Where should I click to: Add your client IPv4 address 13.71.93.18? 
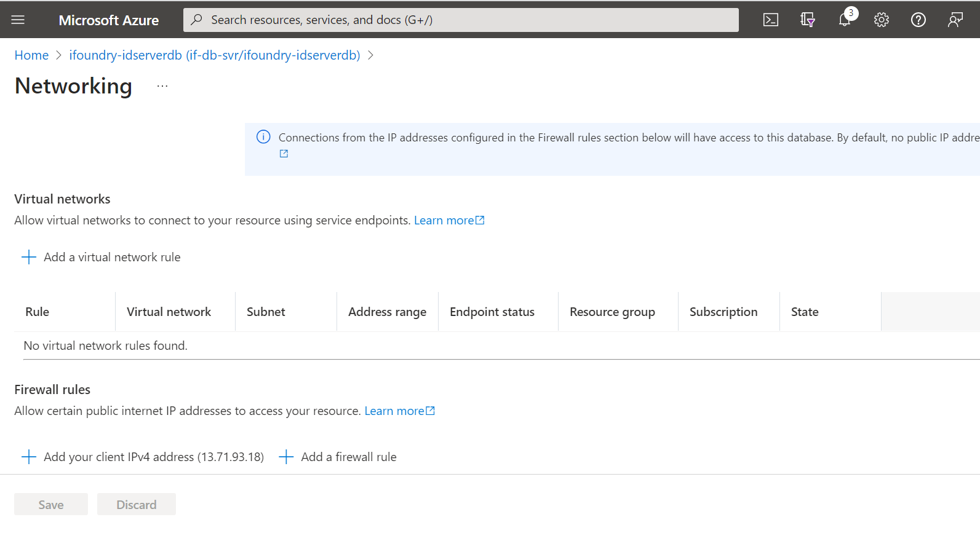(143, 457)
